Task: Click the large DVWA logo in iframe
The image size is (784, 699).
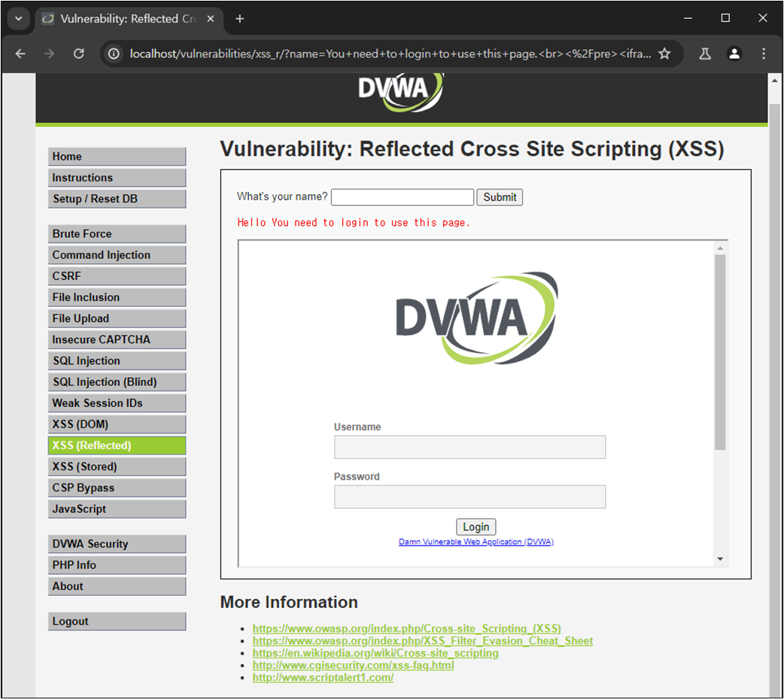Action: click(476, 318)
